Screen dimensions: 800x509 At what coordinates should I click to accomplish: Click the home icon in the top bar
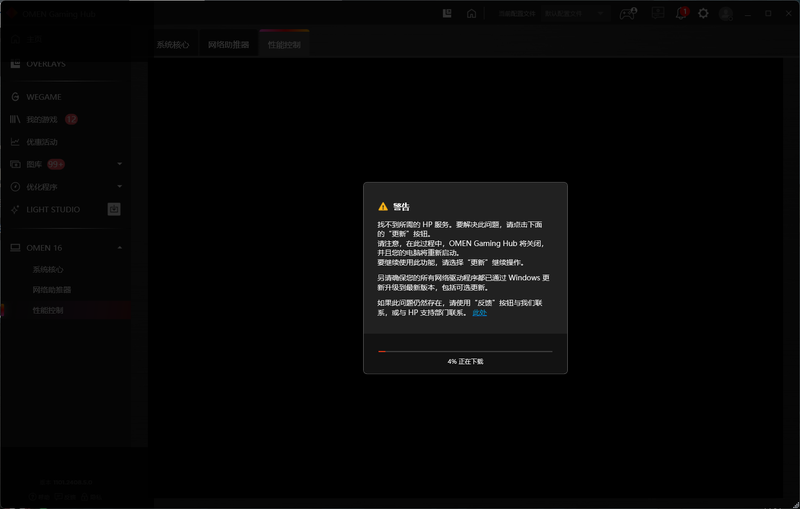tap(471, 14)
